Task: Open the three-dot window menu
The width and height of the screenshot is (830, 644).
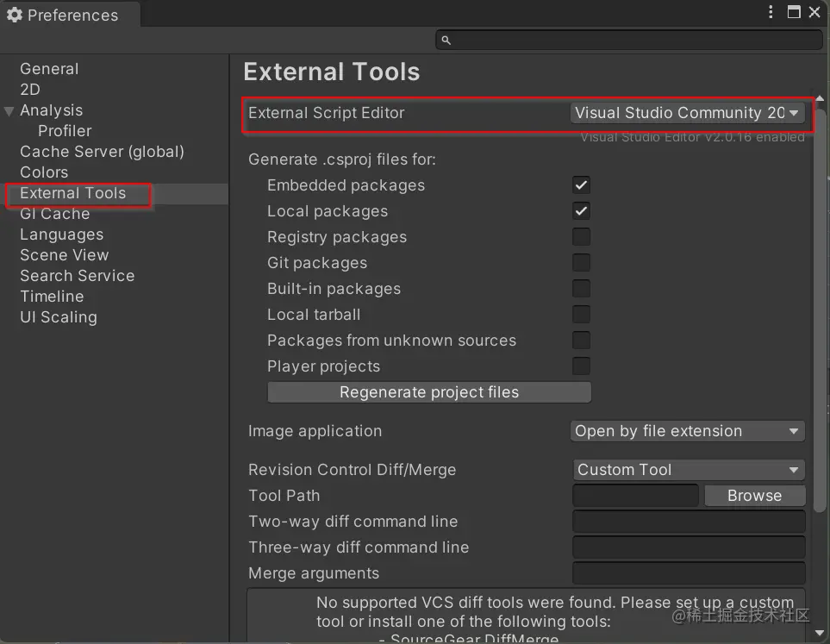Action: click(771, 11)
